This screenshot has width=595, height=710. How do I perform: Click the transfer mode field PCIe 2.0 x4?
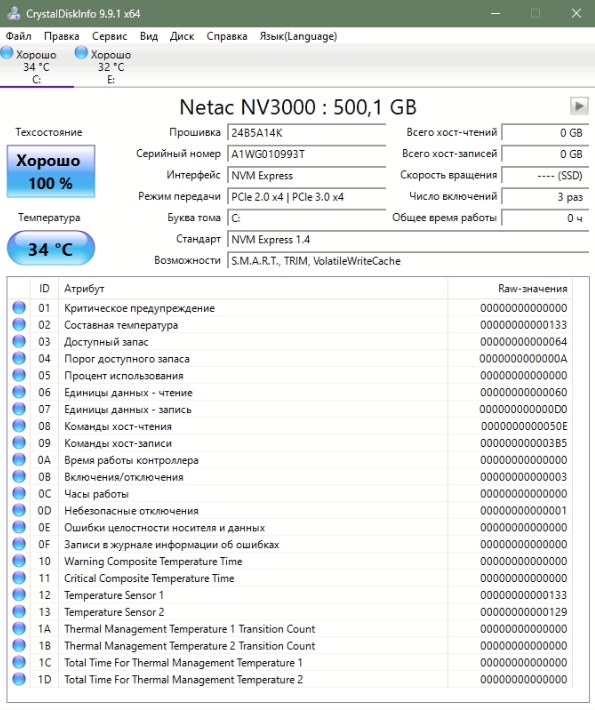307,197
